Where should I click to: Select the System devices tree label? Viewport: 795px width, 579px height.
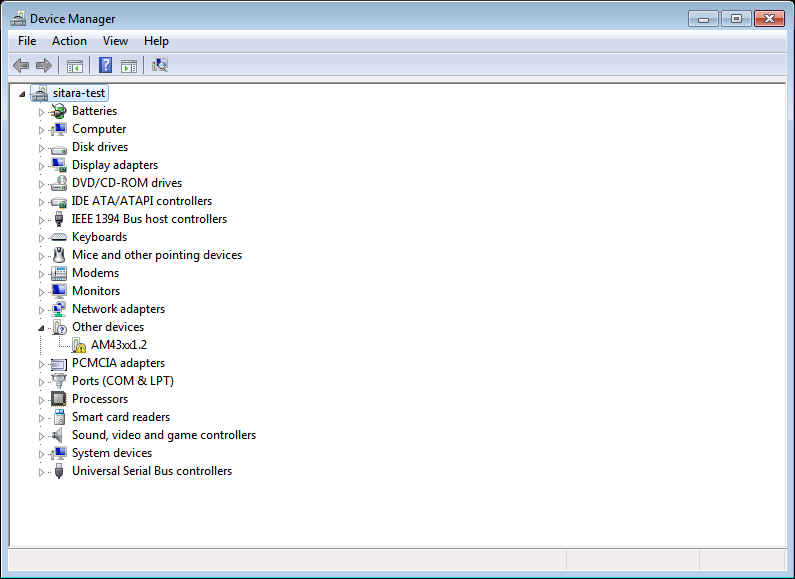[x=112, y=453]
